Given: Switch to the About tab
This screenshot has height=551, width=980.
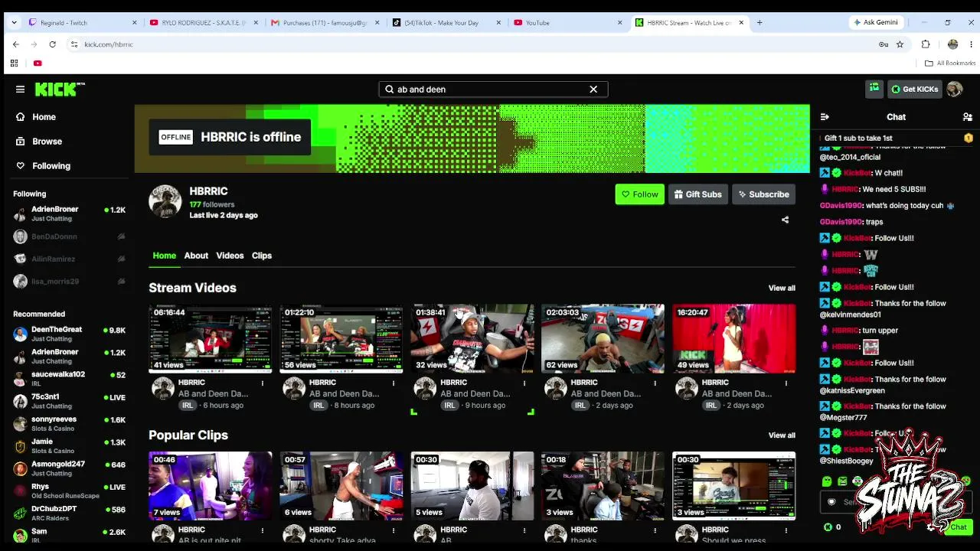Looking at the screenshot, I should click(196, 256).
